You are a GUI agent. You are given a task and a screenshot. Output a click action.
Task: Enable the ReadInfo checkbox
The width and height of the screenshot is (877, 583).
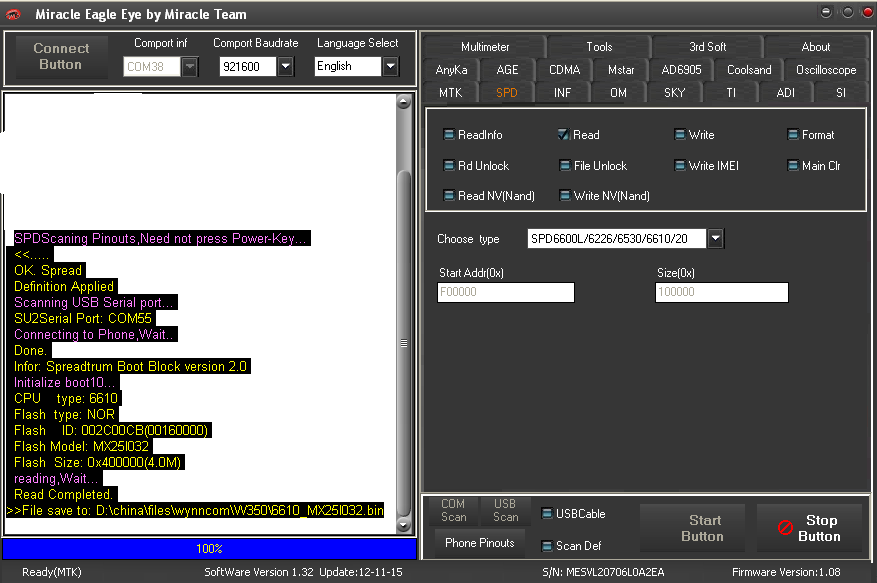click(449, 135)
